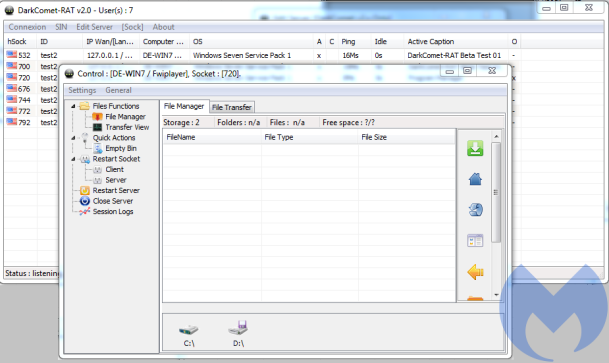Open the Edit Server menu
This screenshot has width=609, height=363.
tap(94, 27)
